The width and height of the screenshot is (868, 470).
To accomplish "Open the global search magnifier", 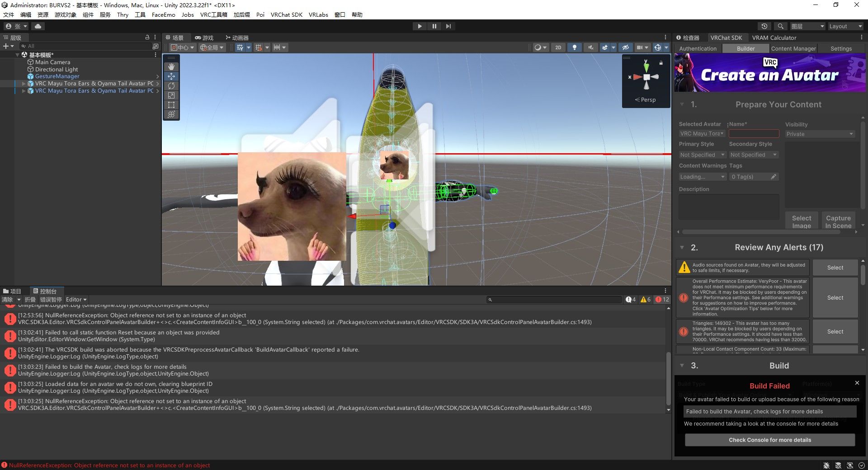I will pos(780,26).
